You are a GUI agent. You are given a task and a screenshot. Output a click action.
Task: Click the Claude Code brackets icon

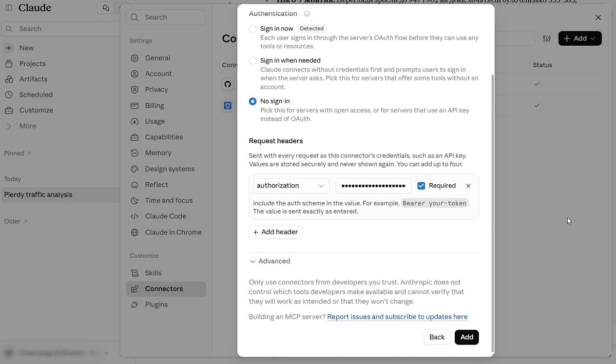point(134,216)
